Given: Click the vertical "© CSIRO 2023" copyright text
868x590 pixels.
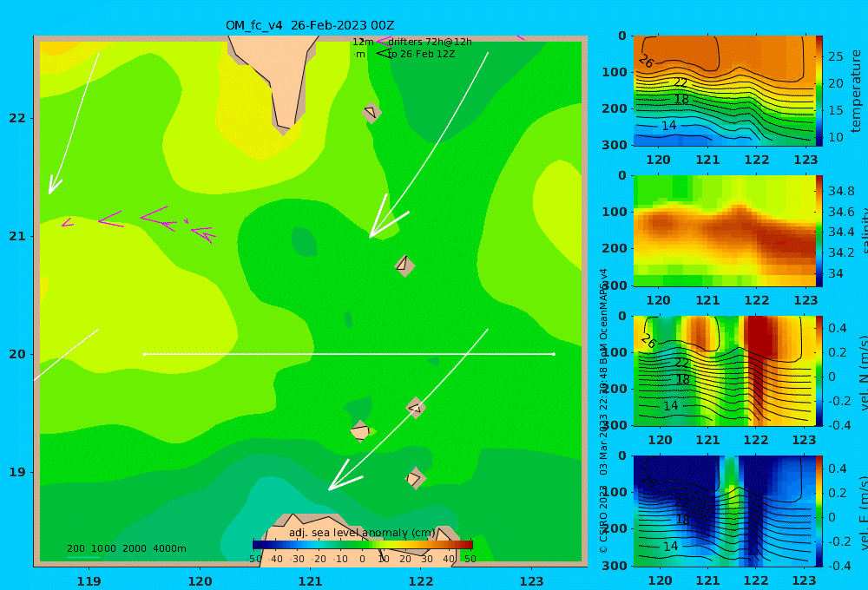Looking at the screenshot, I should click(603, 519).
